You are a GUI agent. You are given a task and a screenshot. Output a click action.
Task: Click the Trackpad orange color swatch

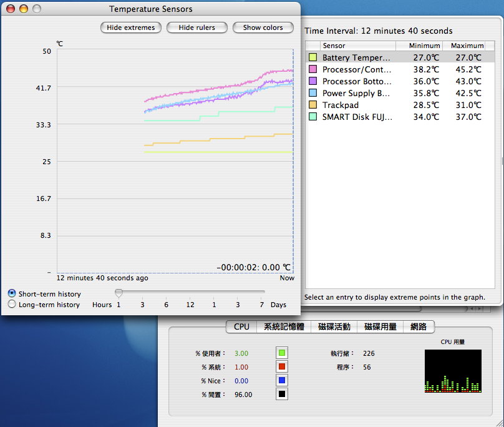point(313,105)
